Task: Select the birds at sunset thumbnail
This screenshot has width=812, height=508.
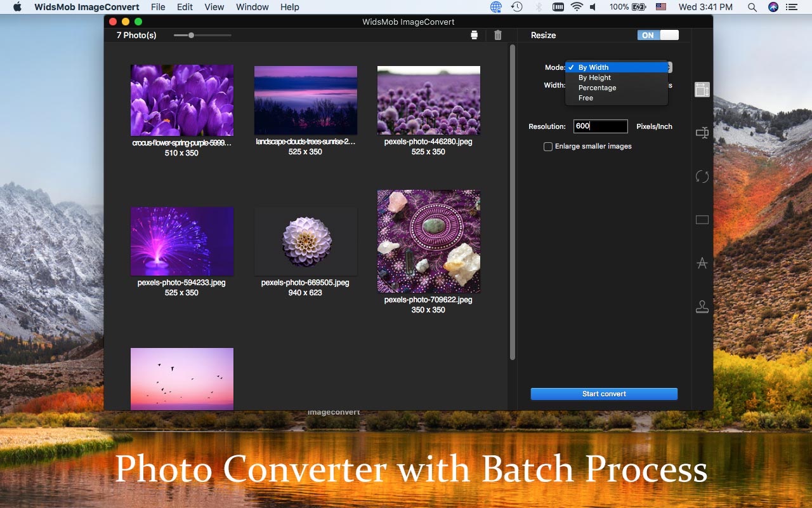Action: point(182,379)
